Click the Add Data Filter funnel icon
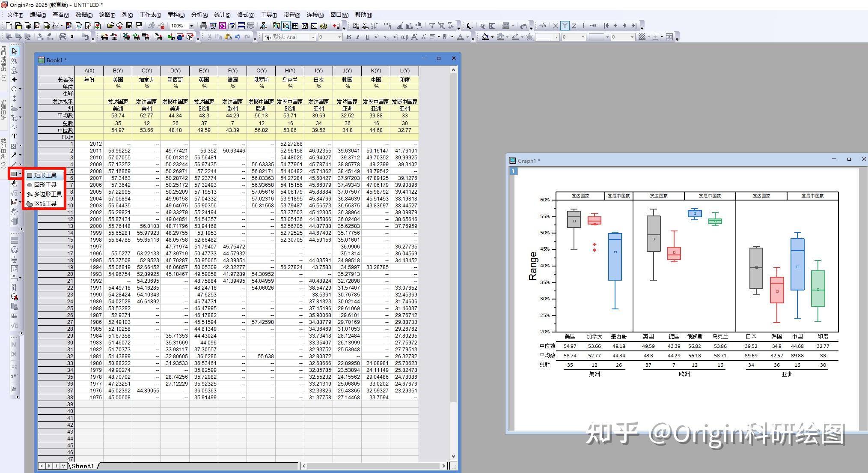This screenshot has height=473, width=868. pos(432,26)
